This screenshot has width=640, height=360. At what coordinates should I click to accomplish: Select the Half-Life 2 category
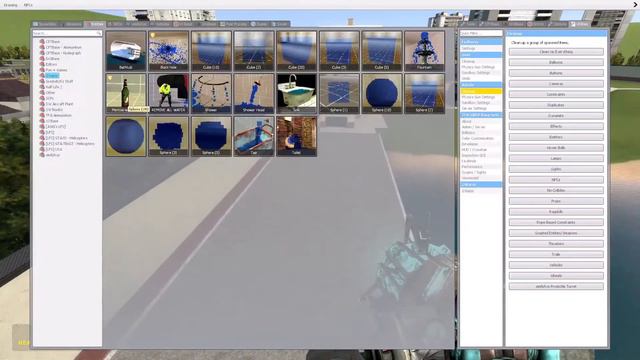tap(53, 87)
